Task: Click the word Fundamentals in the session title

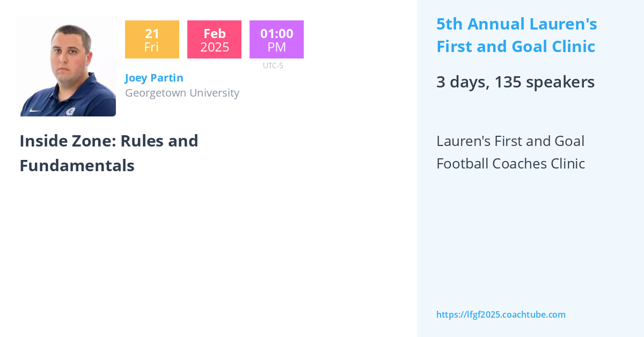Action: 77,166
